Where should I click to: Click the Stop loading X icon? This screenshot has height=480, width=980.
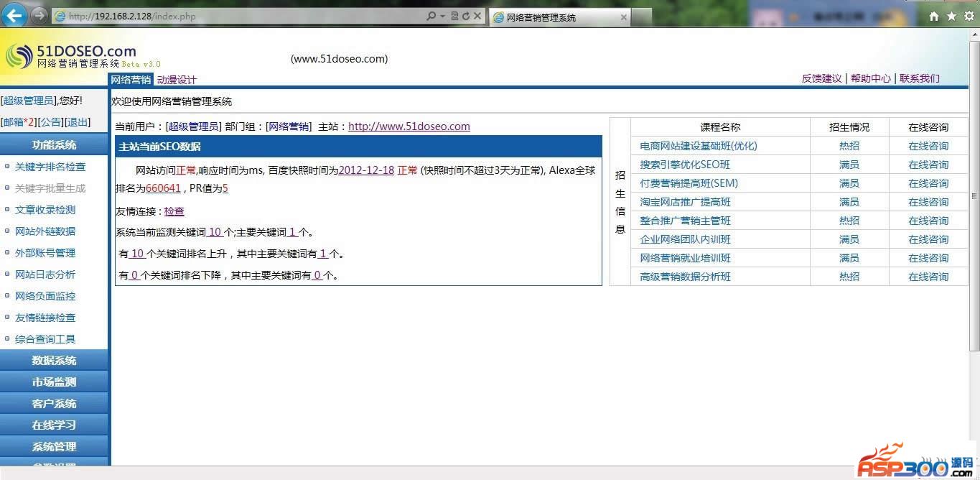click(477, 16)
